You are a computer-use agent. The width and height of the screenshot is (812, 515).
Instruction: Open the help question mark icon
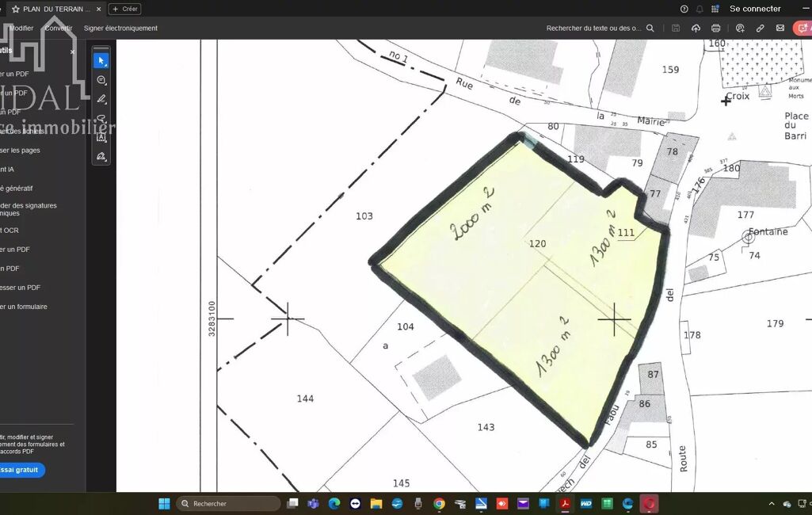(x=684, y=9)
